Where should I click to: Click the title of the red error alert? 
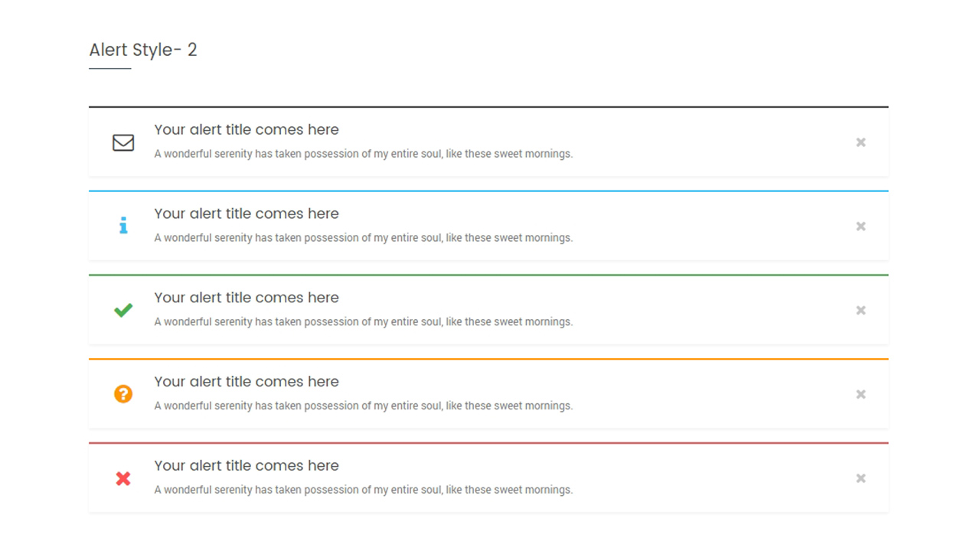[247, 466]
